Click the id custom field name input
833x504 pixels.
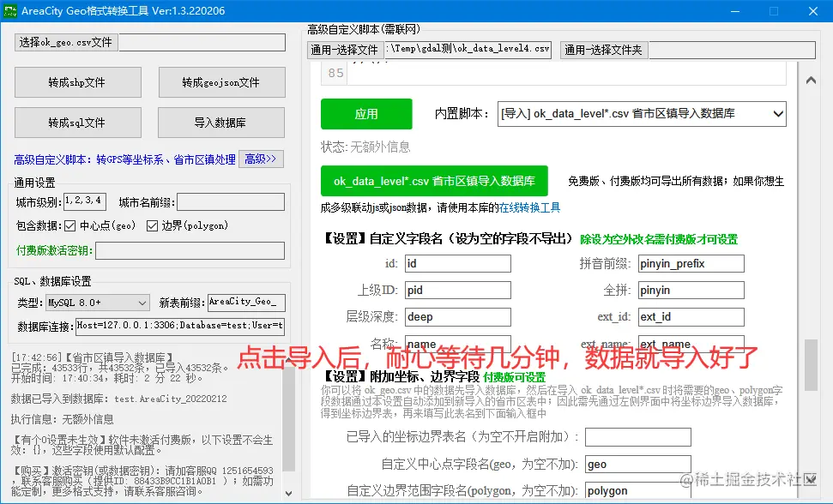(457, 263)
